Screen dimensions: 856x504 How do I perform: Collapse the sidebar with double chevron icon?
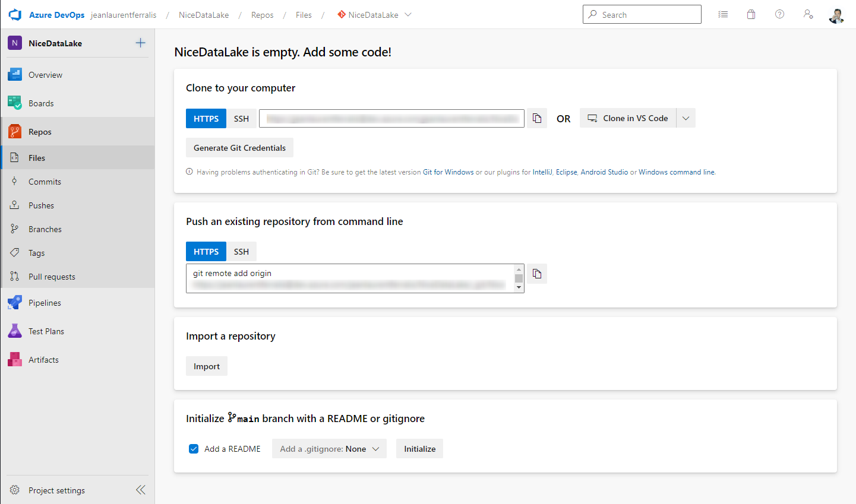141,490
